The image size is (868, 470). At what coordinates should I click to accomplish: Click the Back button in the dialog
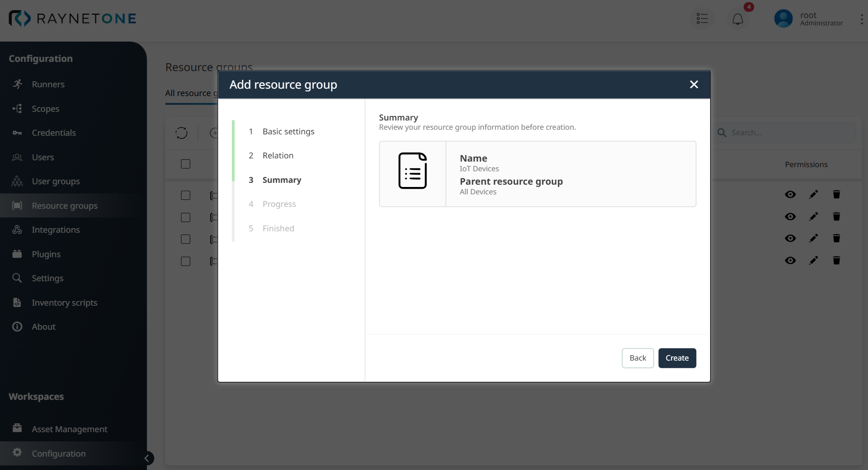click(x=638, y=358)
